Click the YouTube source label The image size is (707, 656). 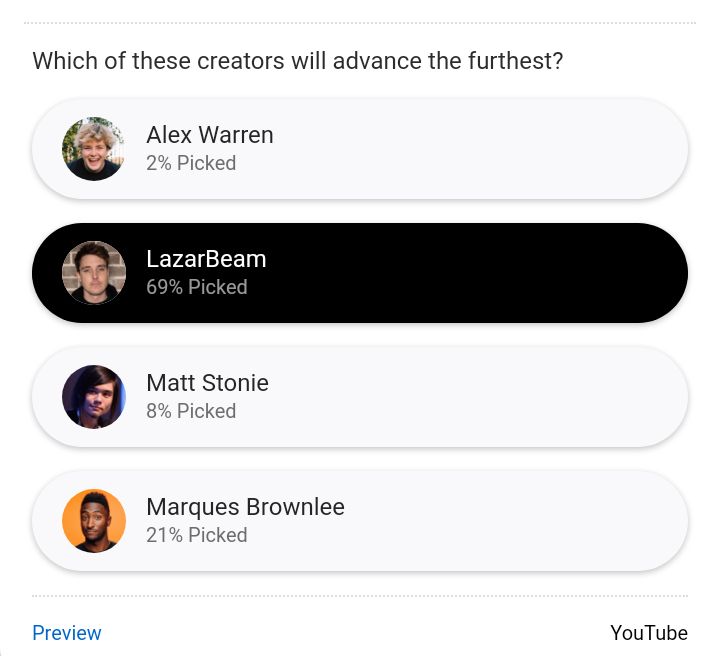(x=649, y=633)
